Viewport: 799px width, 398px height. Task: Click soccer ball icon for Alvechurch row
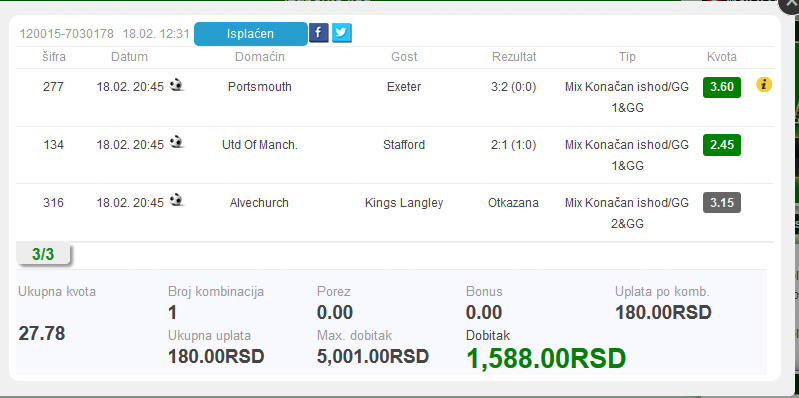coord(177,200)
